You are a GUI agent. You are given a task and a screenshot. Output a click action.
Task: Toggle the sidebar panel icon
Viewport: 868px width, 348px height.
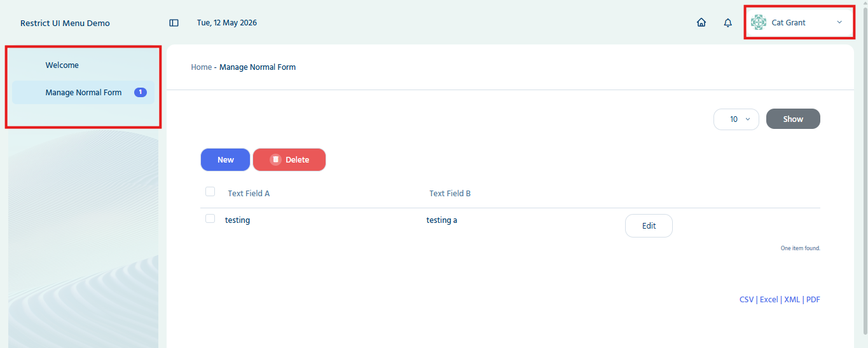click(174, 23)
